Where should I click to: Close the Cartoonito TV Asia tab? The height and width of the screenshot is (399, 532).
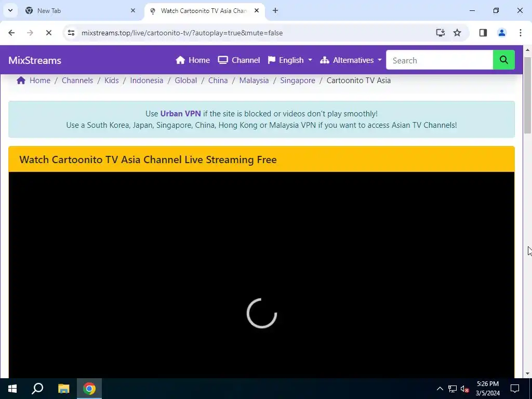point(257,10)
